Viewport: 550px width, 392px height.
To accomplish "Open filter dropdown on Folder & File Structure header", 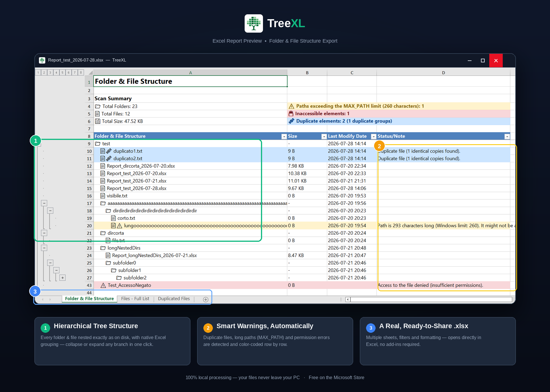I will click(284, 136).
